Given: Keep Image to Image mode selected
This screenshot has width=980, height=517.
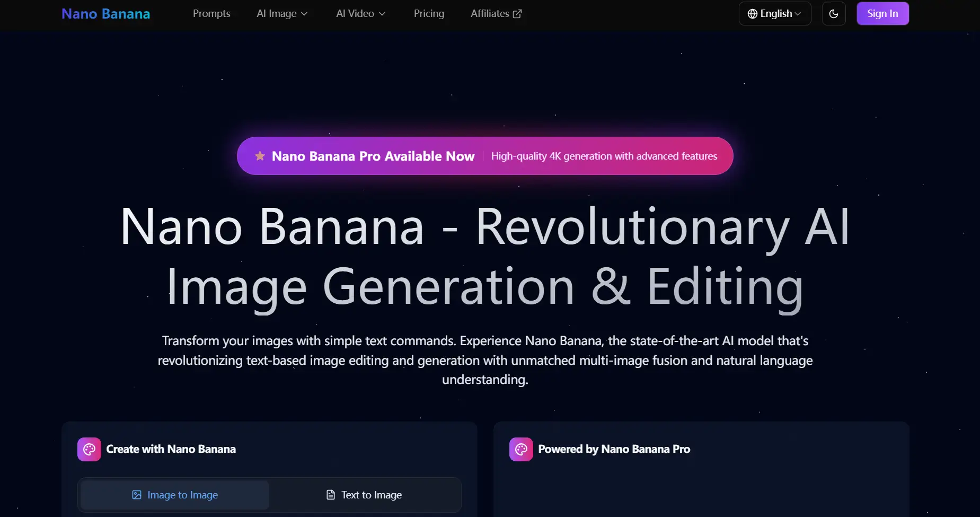Looking at the screenshot, I should [174, 495].
